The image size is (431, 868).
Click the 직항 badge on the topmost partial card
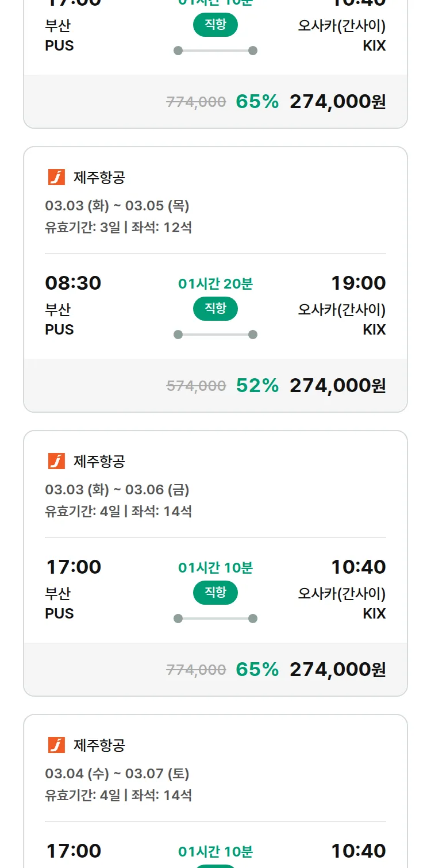[x=215, y=25]
